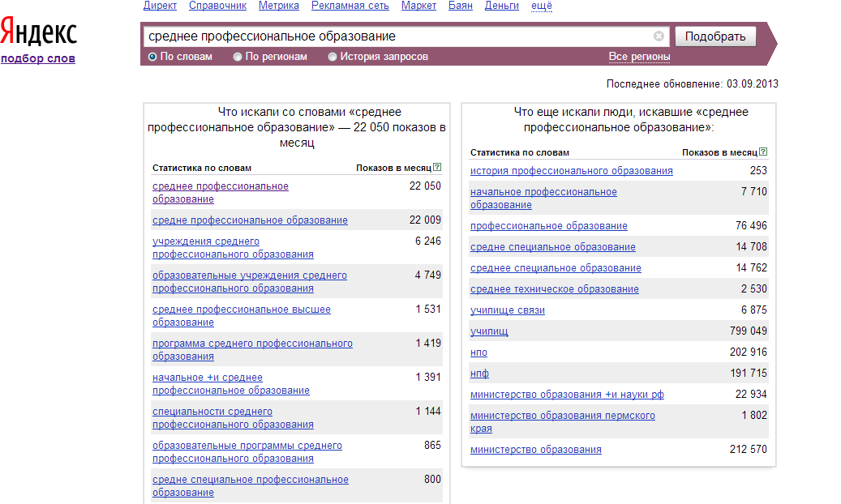Expand the 'ещё' services menu

[x=541, y=6]
